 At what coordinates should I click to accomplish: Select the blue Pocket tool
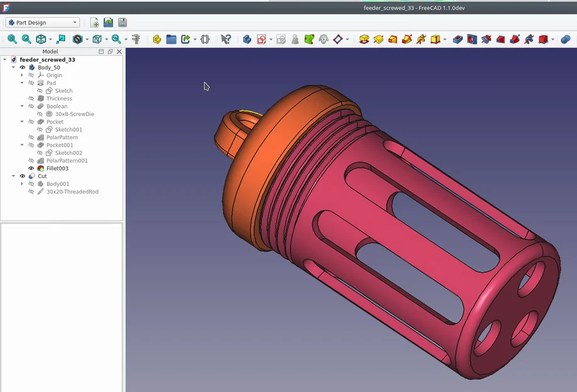[x=458, y=39]
